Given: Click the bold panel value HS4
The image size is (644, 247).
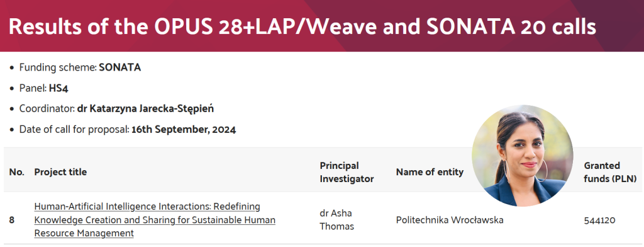Looking at the screenshot, I should click(58, 88).
